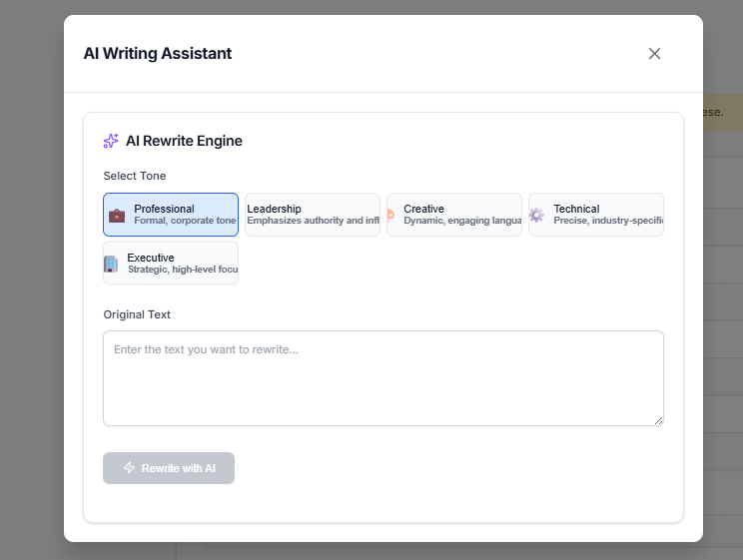Click the Select Tone label
The height and width of the screenshot is (560, 743).
[135, 176]
